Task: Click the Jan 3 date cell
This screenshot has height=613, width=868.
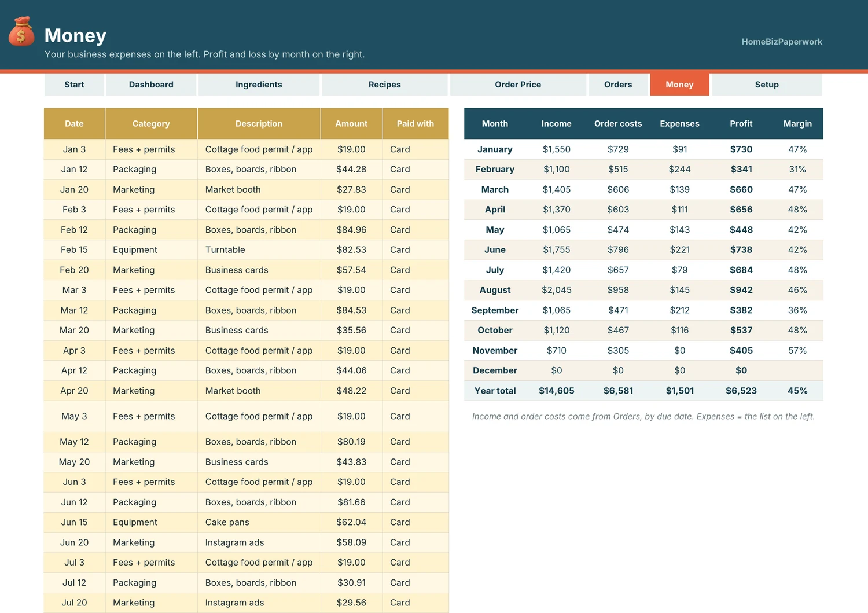Action: tap(74, 149)
